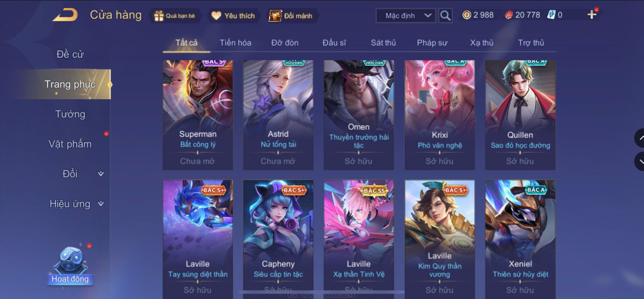The image size is (644, 299).
Task: Open Quà bạn bè gift button
Action: tap(175, 16)
